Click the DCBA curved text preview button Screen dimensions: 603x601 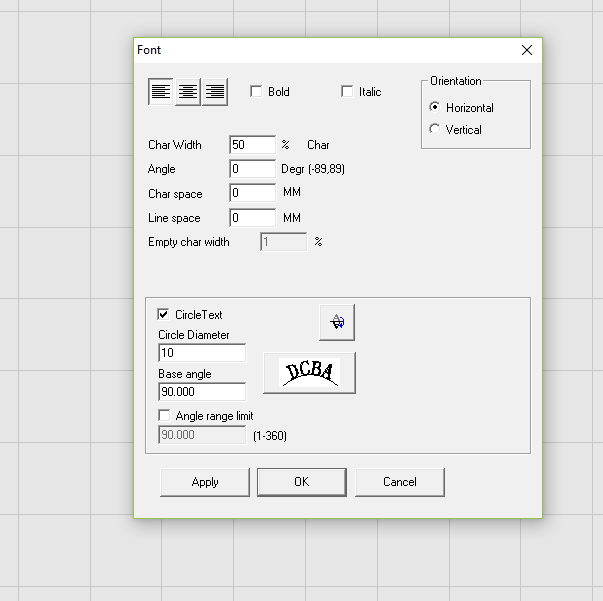(x=309, y=372)
